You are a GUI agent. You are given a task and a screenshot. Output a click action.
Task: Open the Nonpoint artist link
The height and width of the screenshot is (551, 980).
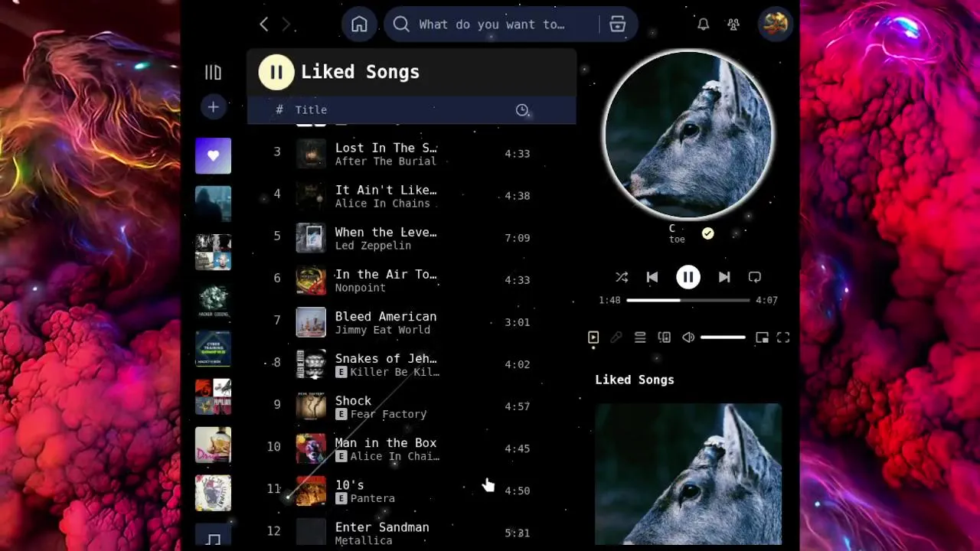tap(360, 288)
